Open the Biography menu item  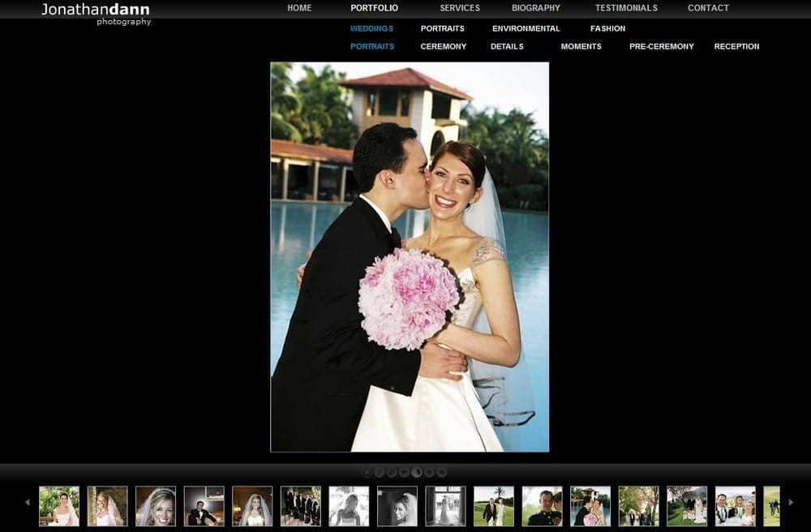point(535,8)
